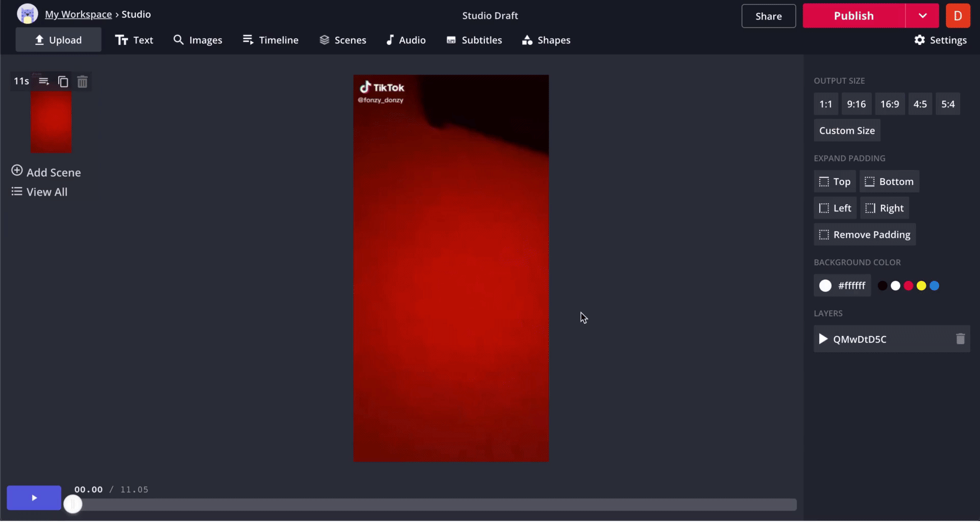Click the Add Scene plus icon

[17, 171]
